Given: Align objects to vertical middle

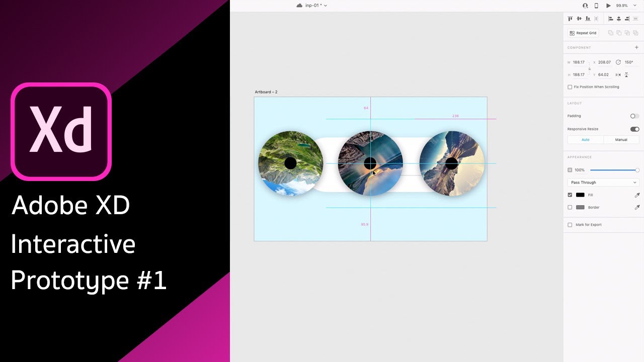Looking at the screenshot, I should (579, 19).
